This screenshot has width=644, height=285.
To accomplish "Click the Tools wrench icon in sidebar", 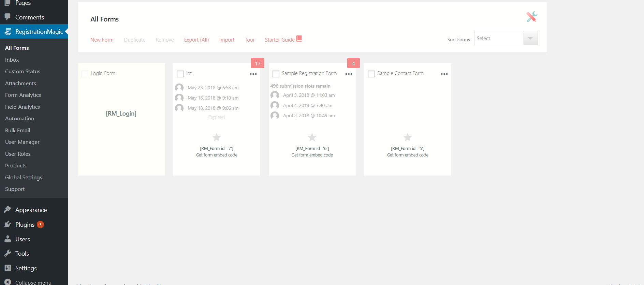I will tap(8, 253).
